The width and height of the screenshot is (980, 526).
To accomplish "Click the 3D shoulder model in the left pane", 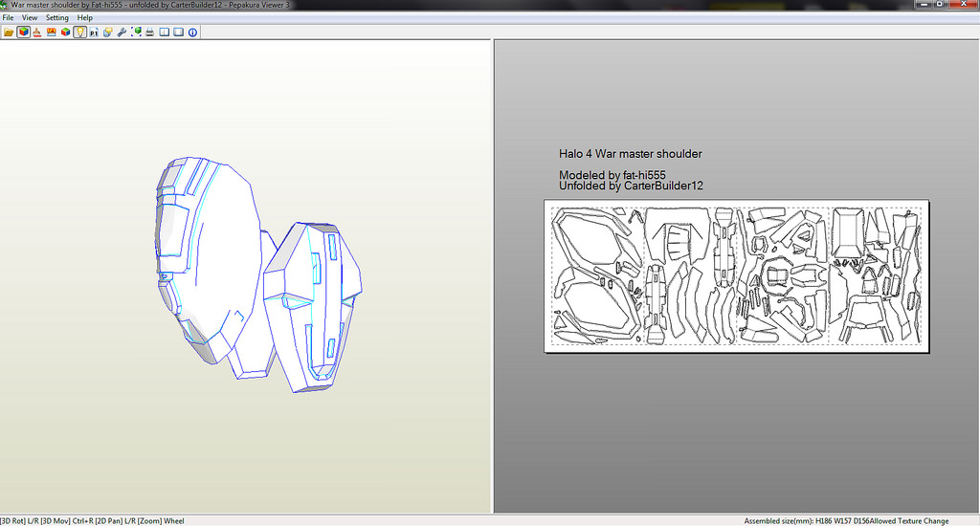I will coord(258,274).
